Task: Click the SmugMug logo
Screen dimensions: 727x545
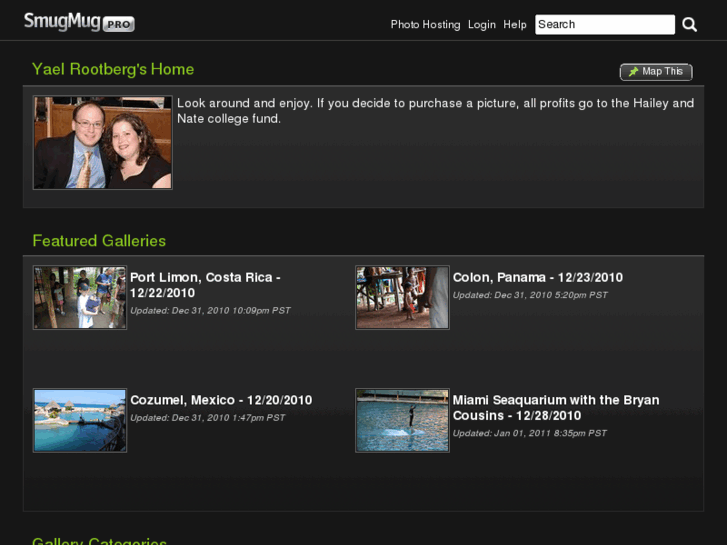Action: pyautogui.click(x=62, y=22)
